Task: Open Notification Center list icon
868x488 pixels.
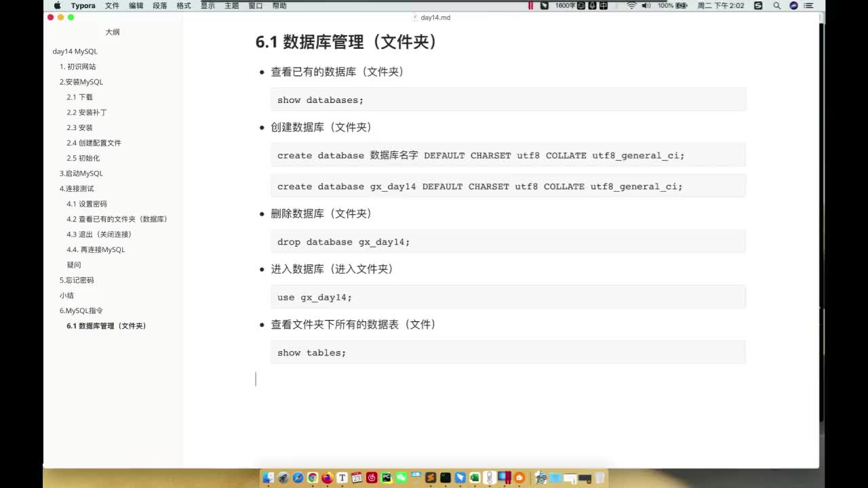Action: tap(809, 5)
